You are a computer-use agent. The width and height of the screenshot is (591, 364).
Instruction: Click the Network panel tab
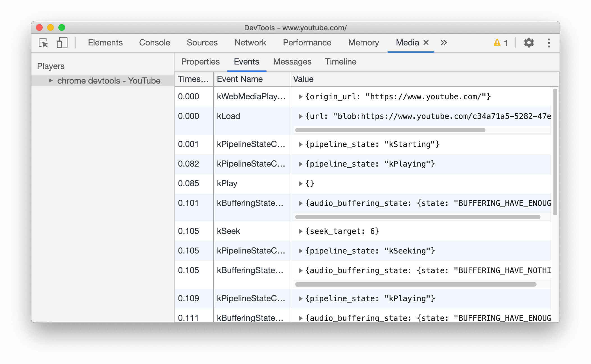coord(249,42)
